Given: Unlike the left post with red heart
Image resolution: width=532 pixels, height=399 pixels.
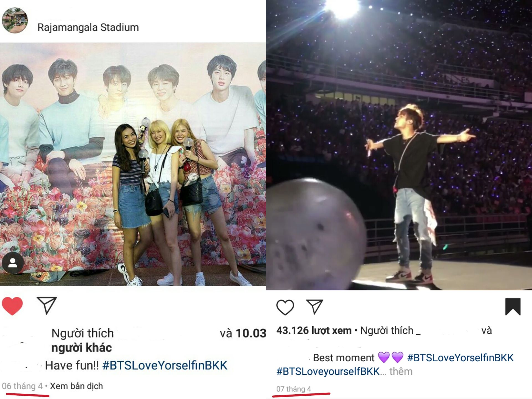Looking at the screenshot, I should (x=12, y=306).
